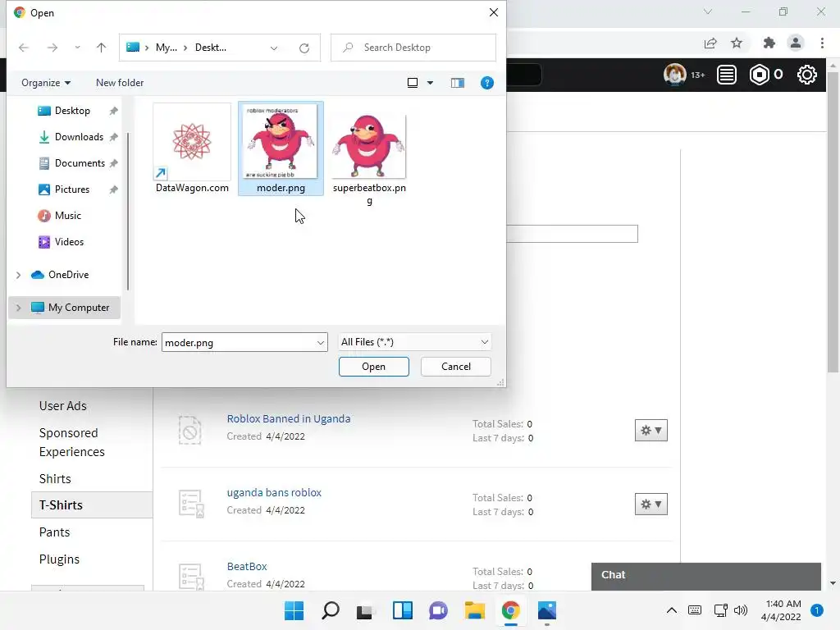This screenshot has height=630, width=840.
Task: Open Chrome Extensions puzzle icon
Action: tap(769, 43)
